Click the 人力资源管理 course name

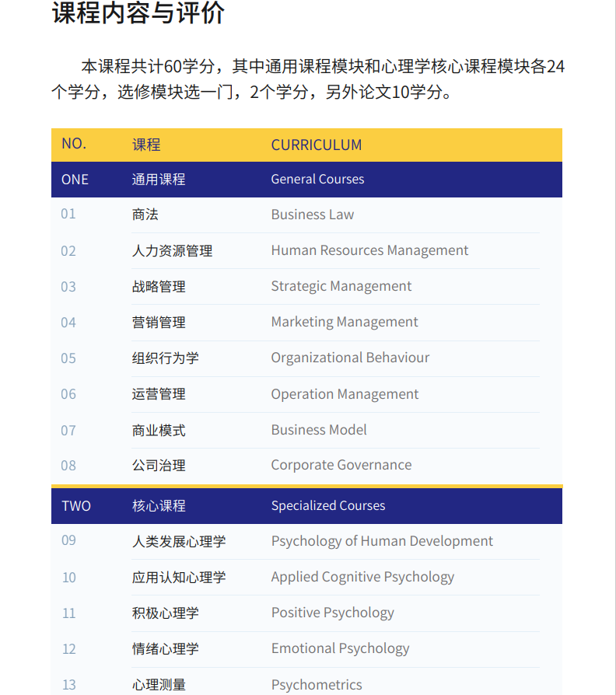click(172, 251)
